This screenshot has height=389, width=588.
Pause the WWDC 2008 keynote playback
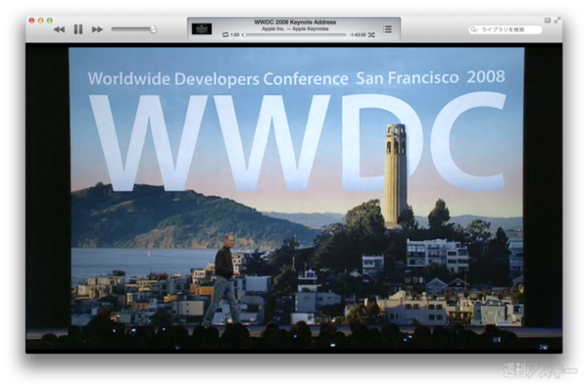78,29
